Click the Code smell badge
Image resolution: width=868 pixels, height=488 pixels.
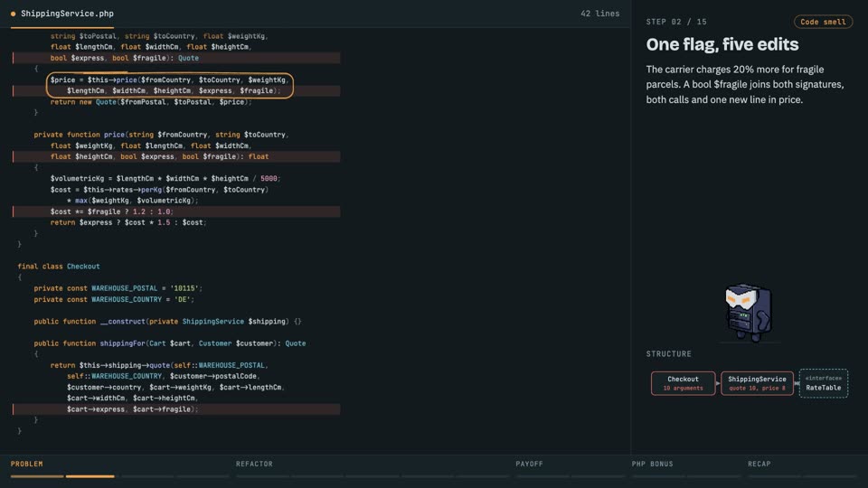[823, 22]
